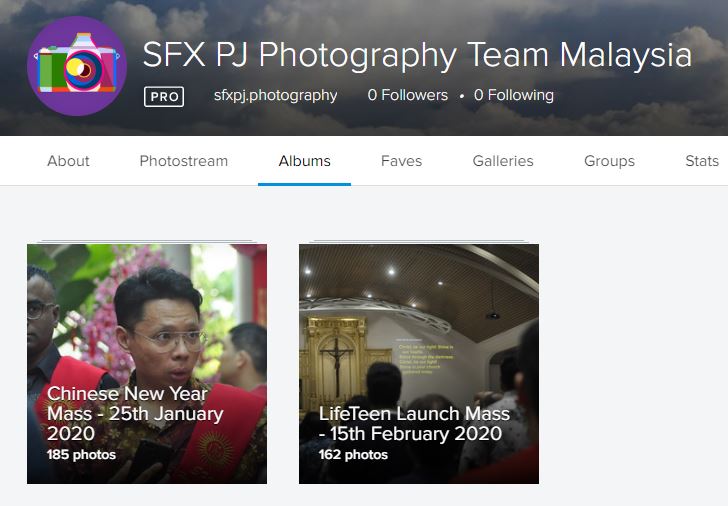The height and width of the screenshot is (506, 728).
Task: Click the PRO badge
Action: tap(164, 96)
